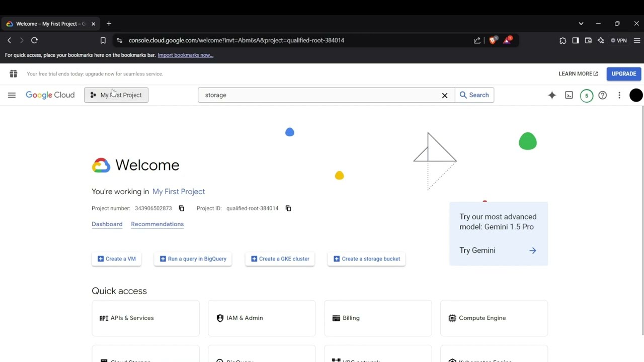644x362 pixels.
Task: Select the Welcome – My First Project tab
Action: pyautogui.click(x=50, y=24)
